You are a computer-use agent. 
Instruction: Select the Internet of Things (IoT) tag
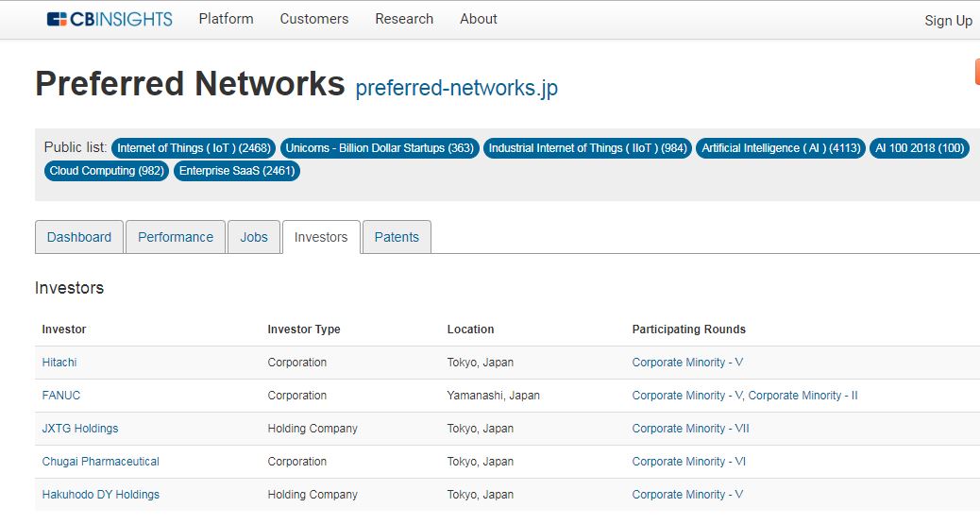coord(194,148)
